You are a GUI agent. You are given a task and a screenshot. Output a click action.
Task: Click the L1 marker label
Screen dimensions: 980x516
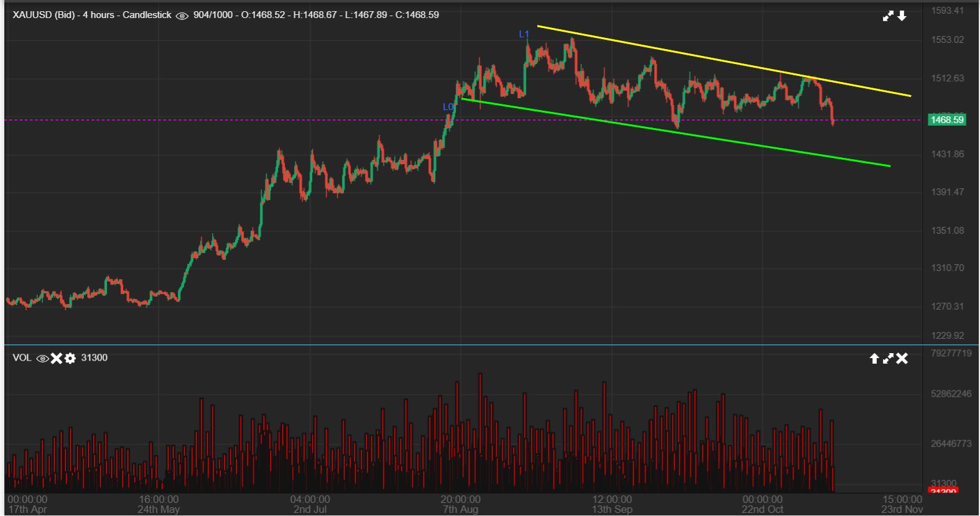pos(524,34)
